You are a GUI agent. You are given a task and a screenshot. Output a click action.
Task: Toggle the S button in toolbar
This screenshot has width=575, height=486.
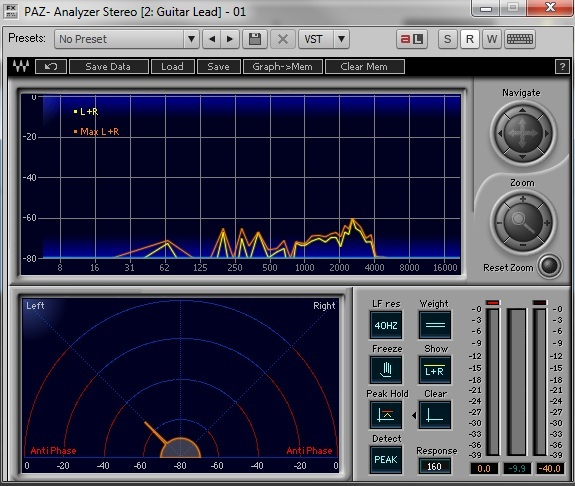447,39
